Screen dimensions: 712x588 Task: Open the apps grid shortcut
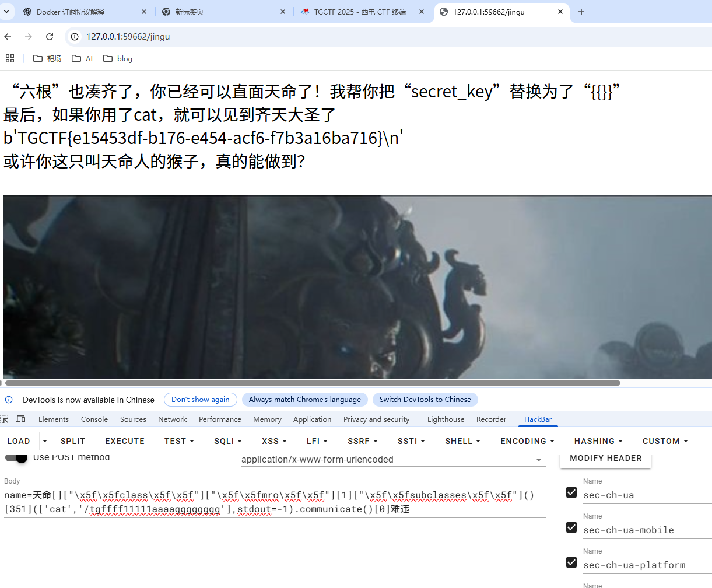pos(10,58)
